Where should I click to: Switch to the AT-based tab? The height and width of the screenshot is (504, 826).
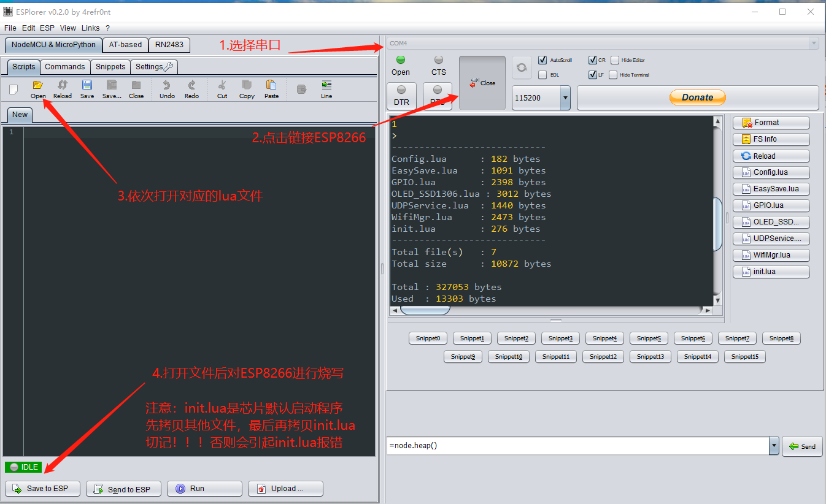pos(125,45)
